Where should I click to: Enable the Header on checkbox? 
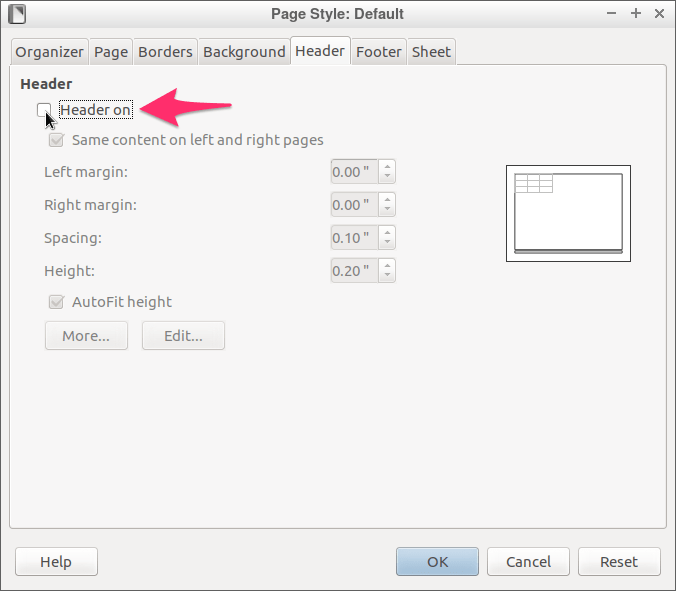pos(44,110)
